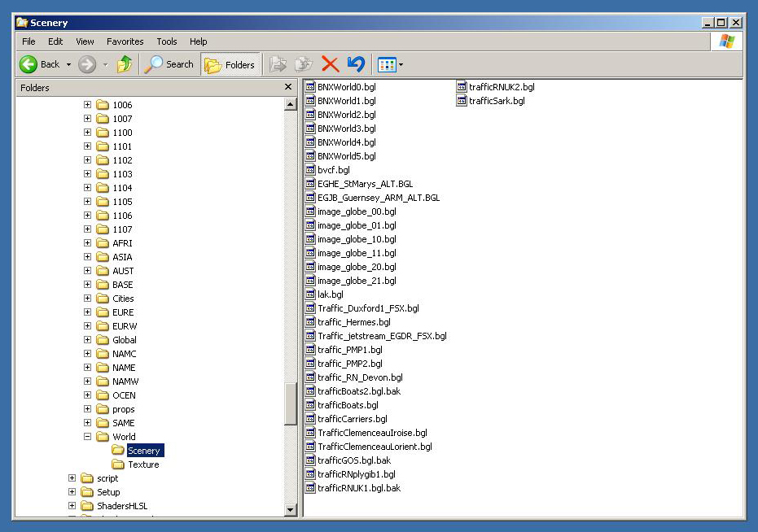758x532 pixels.
Task: Select trafficRNplygib1.bgl file name
Action: pyautogui.click(x=357, y=474)
